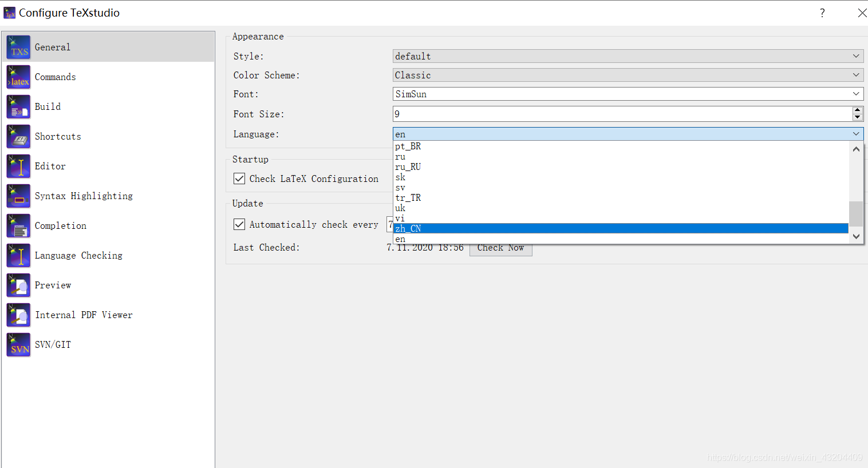This screenshot has width=868, height=468.
Task: Open Editor settings page
Action: coord(108,166)
